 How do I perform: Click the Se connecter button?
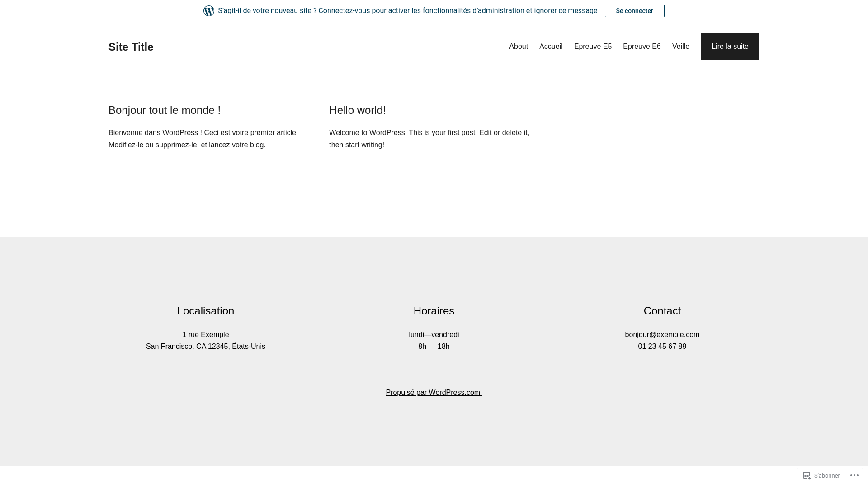click(634, 11)
